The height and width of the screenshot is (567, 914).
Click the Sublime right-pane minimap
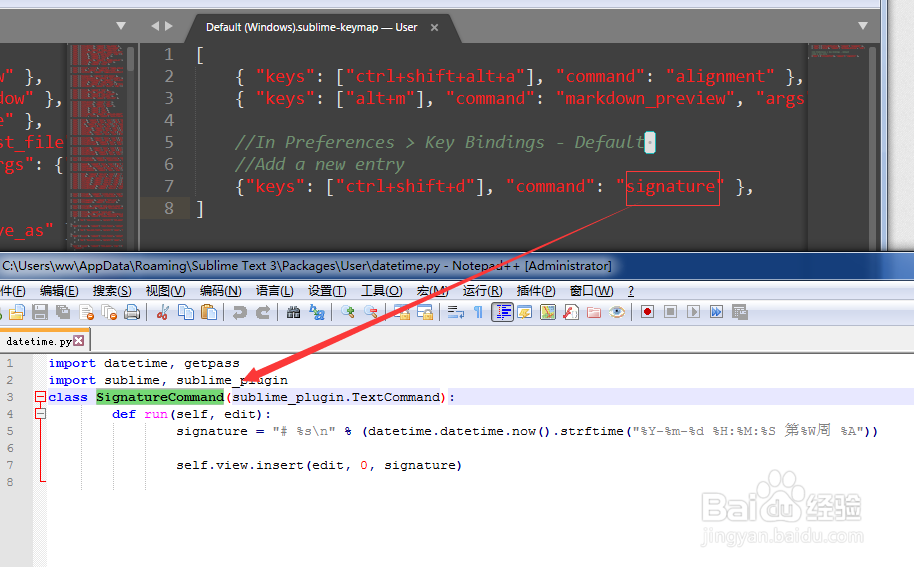pos(837,52)
